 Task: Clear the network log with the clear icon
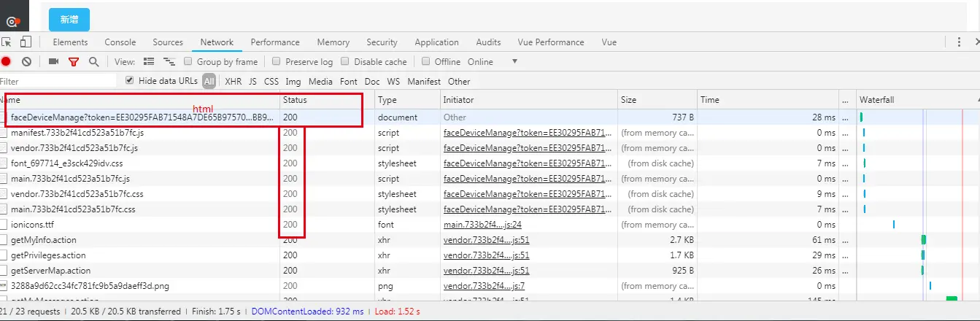click(26, 62)
